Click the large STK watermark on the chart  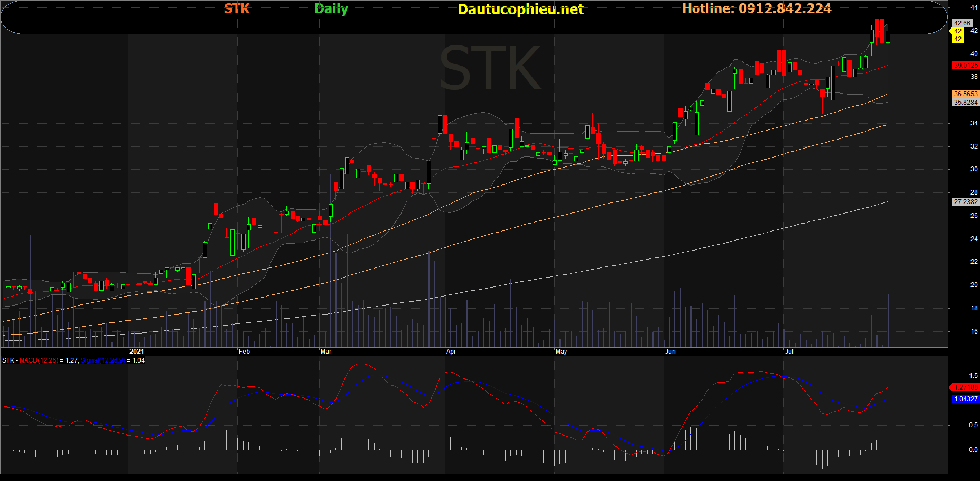[x=490, y=69]
